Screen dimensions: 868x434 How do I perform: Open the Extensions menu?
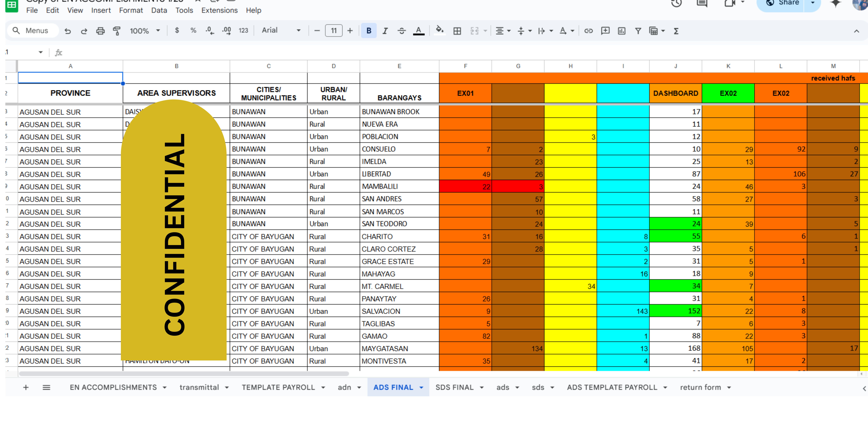point(219,10)
